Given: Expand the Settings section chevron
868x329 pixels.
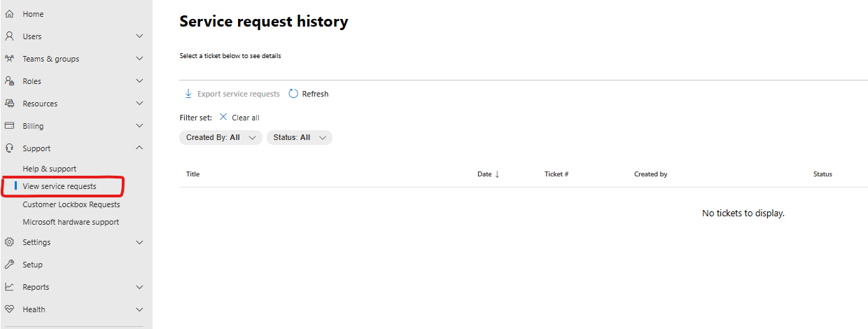Looking at the screenshot, I should tap(139, 242).
